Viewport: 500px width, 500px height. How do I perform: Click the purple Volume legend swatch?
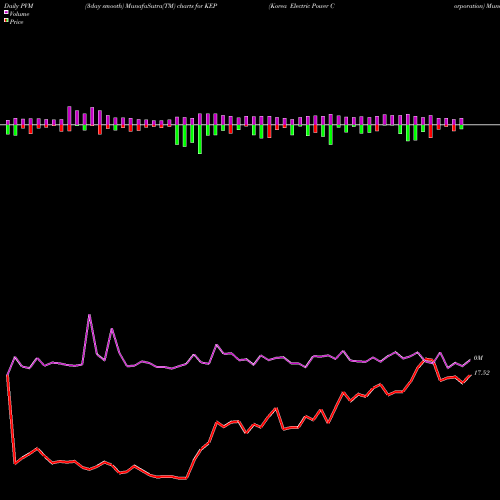point(6,12)
